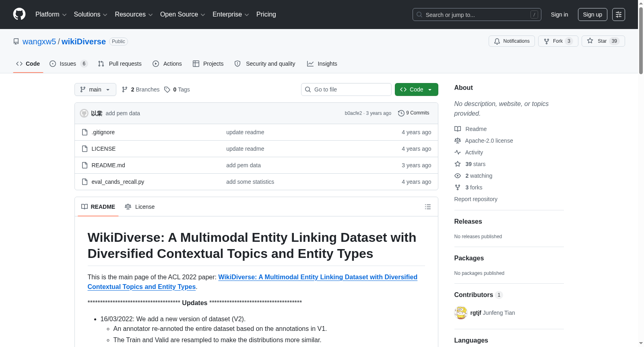Open the 'add pem data' latest commit message
644x347 pixels.
tap(123, 113)
